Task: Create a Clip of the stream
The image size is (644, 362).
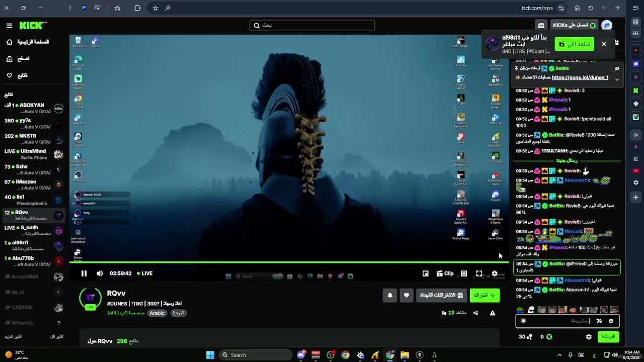Action: (x=445, y=274)
